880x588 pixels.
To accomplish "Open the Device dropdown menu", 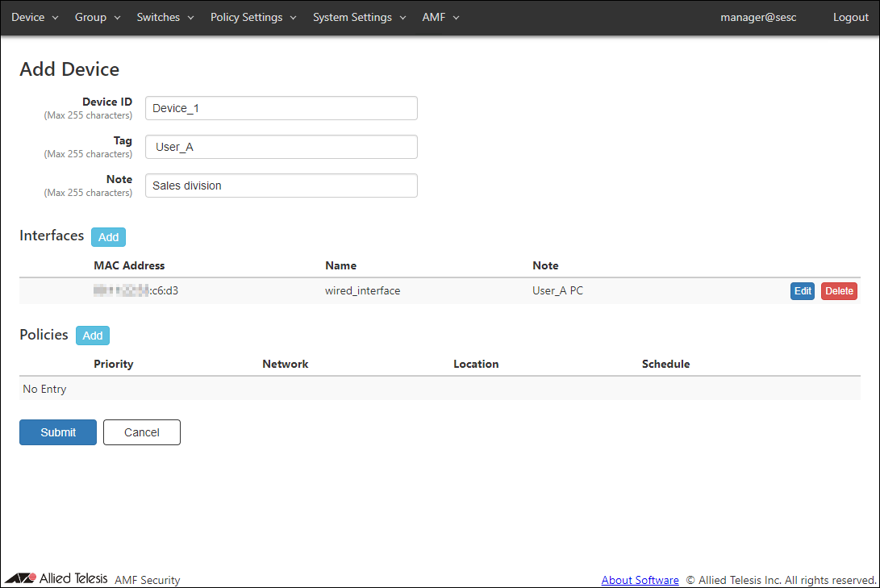I will [x=35, y=17].
